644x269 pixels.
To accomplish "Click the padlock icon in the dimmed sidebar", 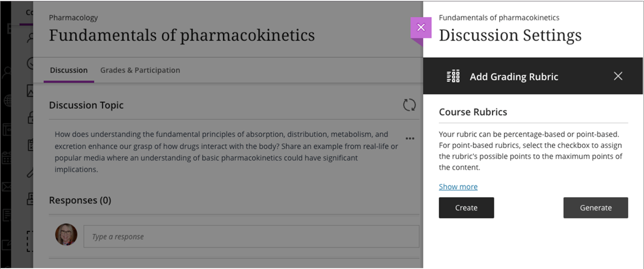I will tap(31, 118).
